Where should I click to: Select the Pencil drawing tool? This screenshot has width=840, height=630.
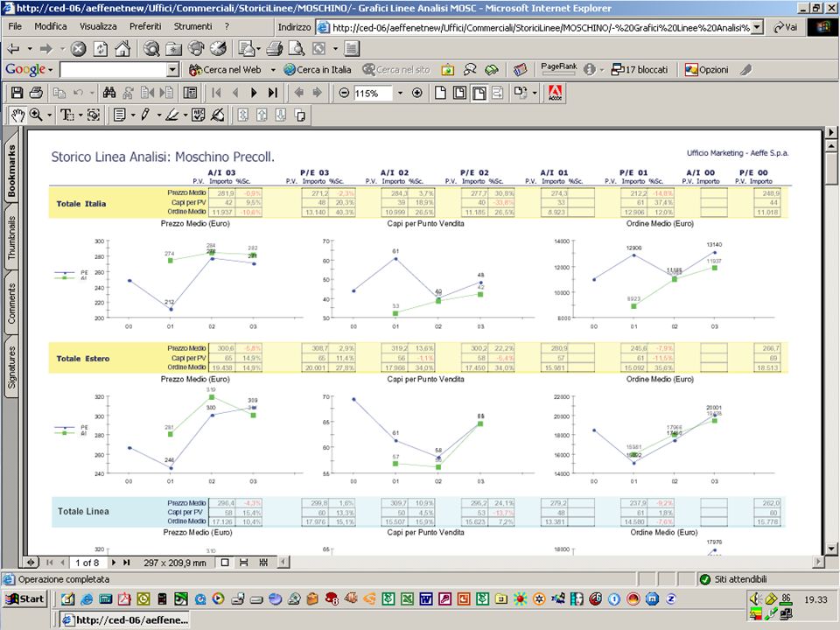145,115
